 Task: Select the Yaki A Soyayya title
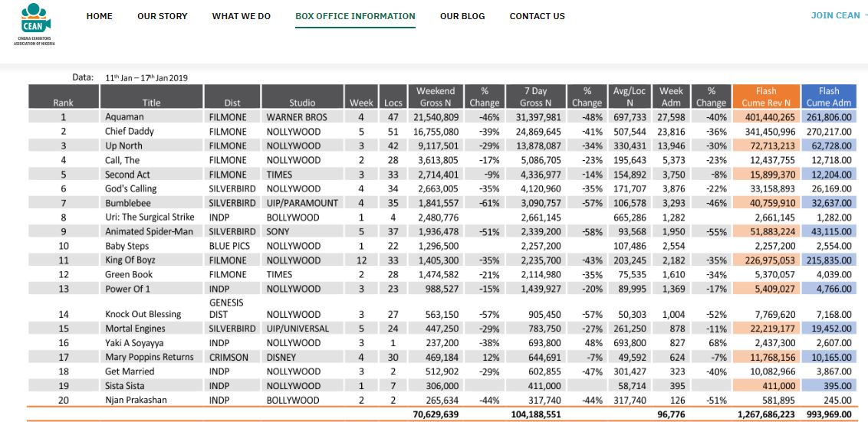click(x=134, y=343)
